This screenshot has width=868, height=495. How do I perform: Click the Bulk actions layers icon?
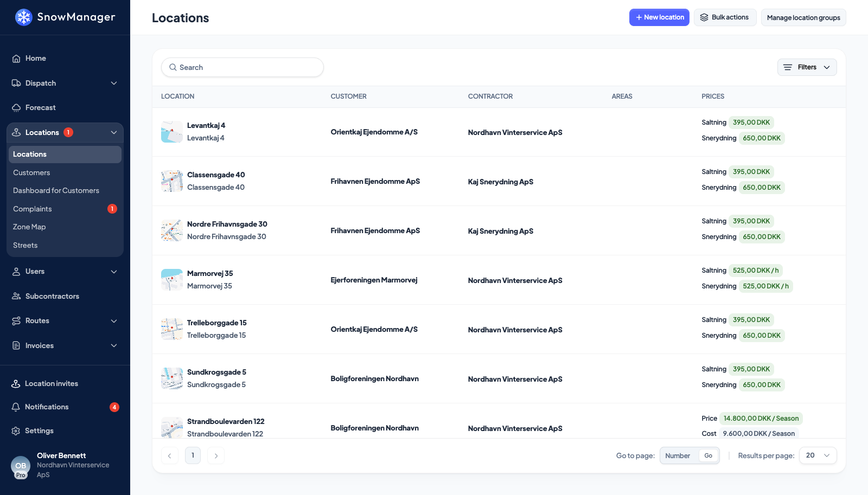pyautogui.click(x=704, y=17)
